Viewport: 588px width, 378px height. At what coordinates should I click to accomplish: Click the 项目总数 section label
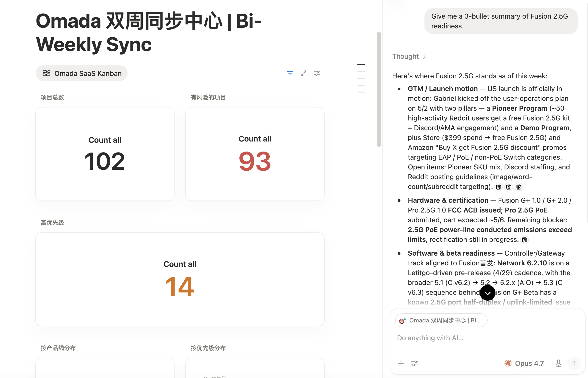tap(52, 97)
